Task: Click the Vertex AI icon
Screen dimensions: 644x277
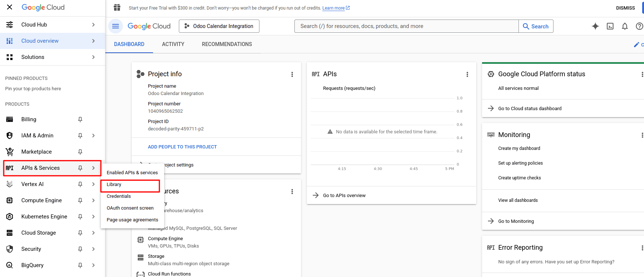Action: pyautogui.click(x=10, y=184)
